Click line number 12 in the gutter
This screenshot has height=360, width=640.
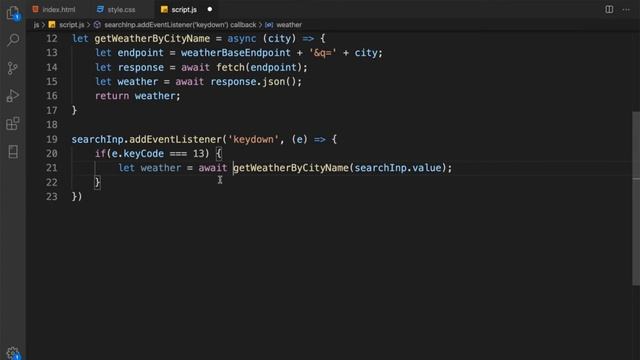click(52, 39)
